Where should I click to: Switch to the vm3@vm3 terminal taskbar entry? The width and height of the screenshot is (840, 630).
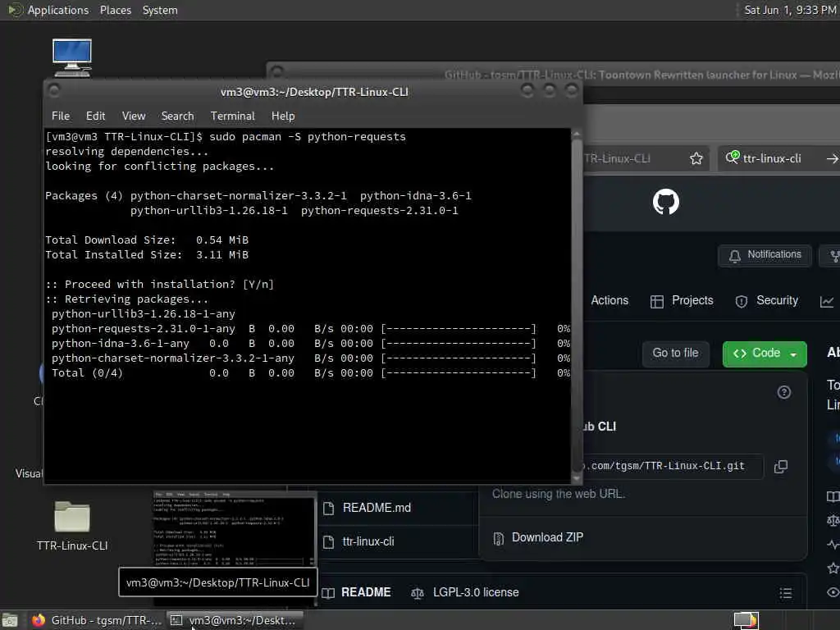234,620
